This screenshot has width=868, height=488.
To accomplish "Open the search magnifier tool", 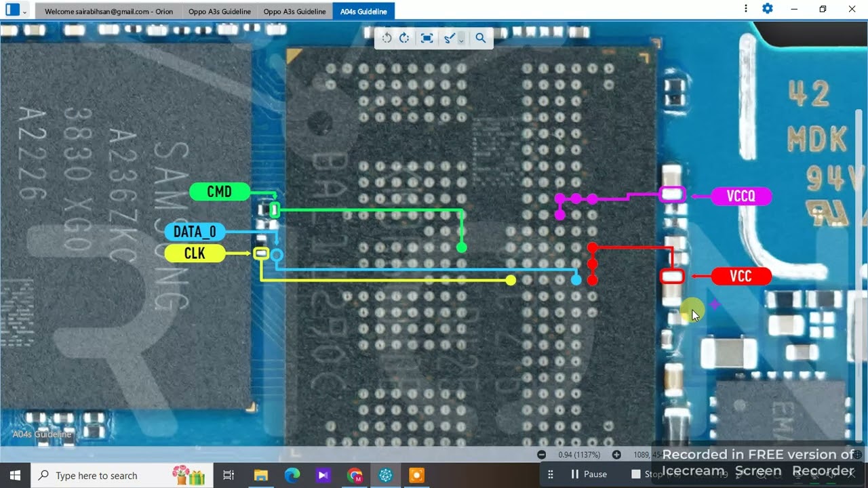I will (x=481, y=38).
